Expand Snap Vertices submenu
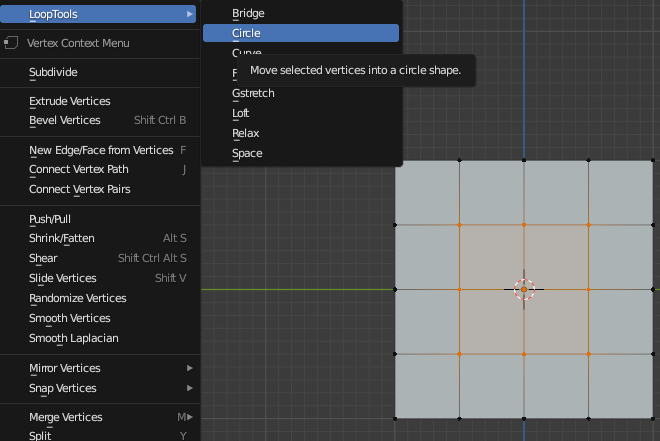660x441 pixels. 98,388
